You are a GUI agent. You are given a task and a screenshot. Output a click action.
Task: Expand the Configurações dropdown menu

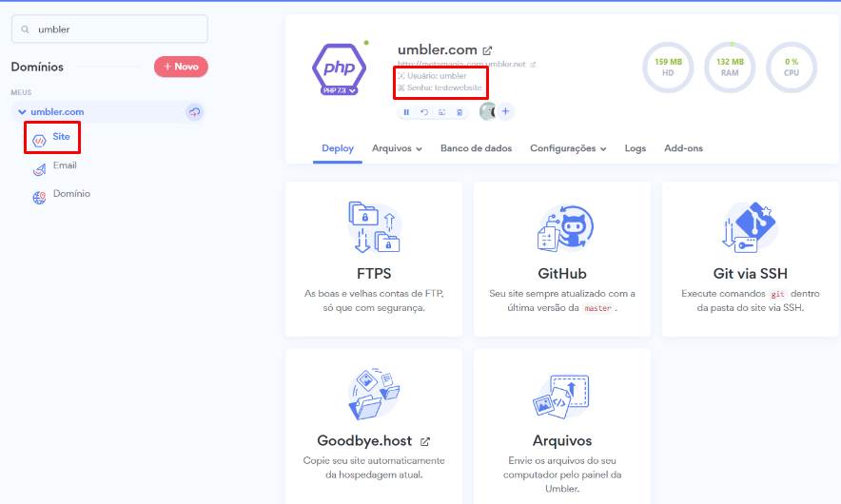(x=567, y=148)
